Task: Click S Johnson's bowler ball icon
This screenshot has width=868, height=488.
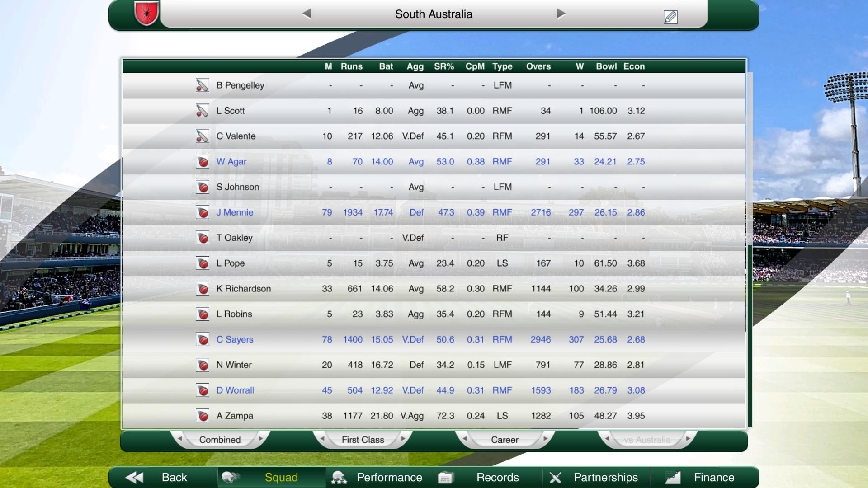Action: [202, 187]
